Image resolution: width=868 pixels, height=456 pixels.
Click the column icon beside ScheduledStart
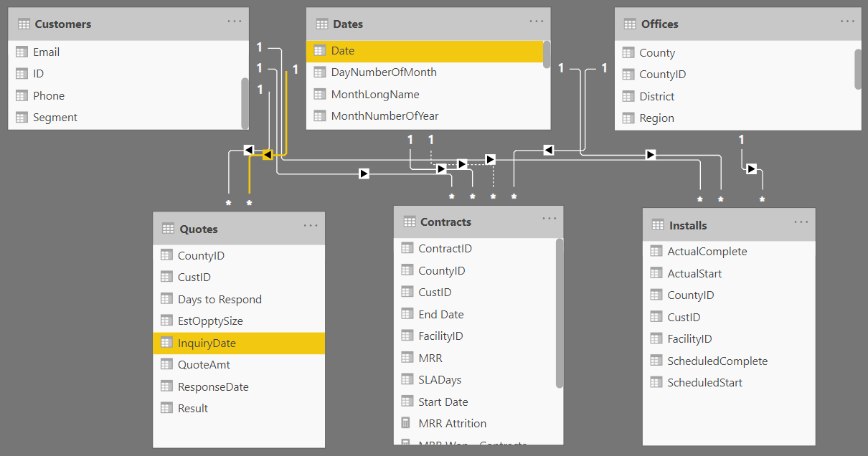[x=656, y=382]
